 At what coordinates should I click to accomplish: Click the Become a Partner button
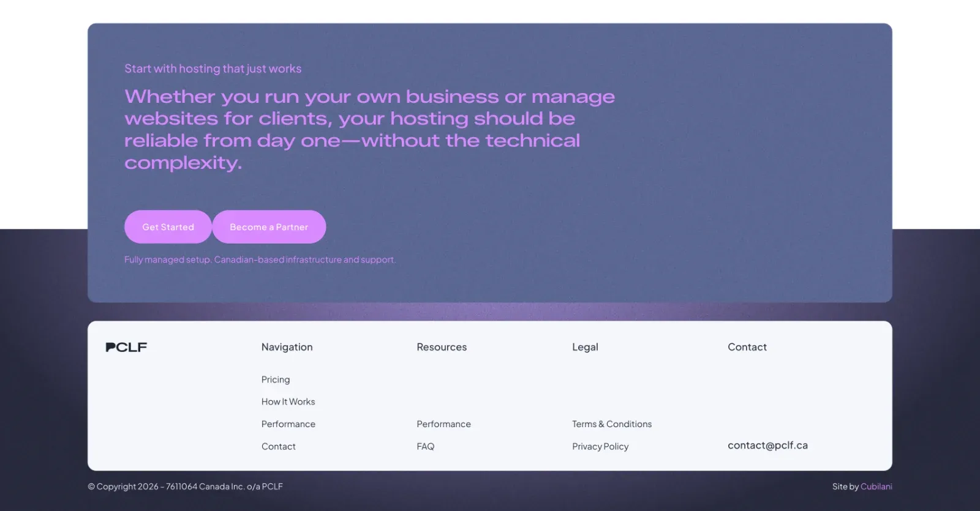(x=269, y=227)
